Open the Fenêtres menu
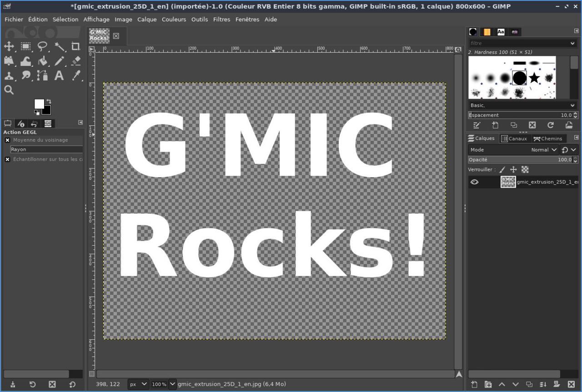The image size is (582, 392). point(247,20)
